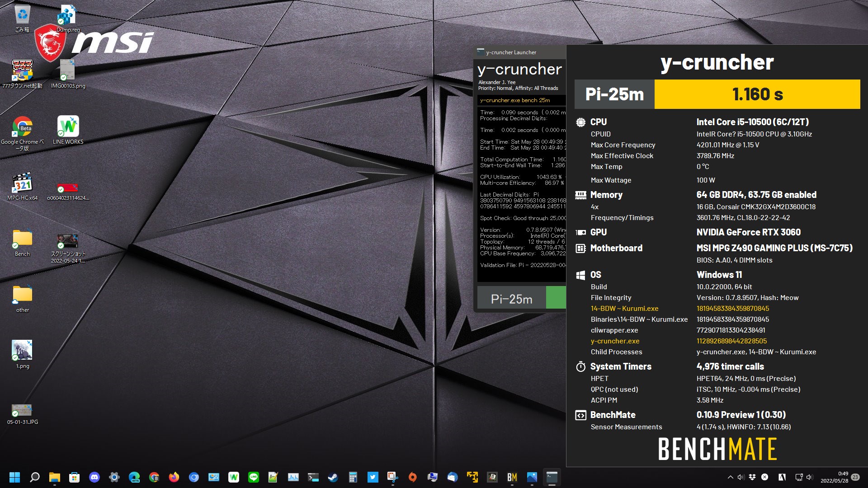The image size is (868, 488).
Task: Click the Pi-25m label in BenchMate panel
Action: [614, 94]
